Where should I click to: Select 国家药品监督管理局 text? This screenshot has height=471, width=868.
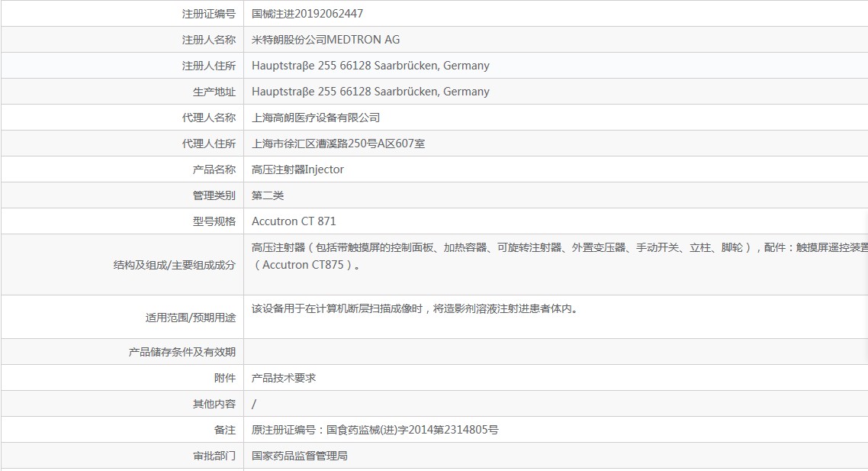300,456
